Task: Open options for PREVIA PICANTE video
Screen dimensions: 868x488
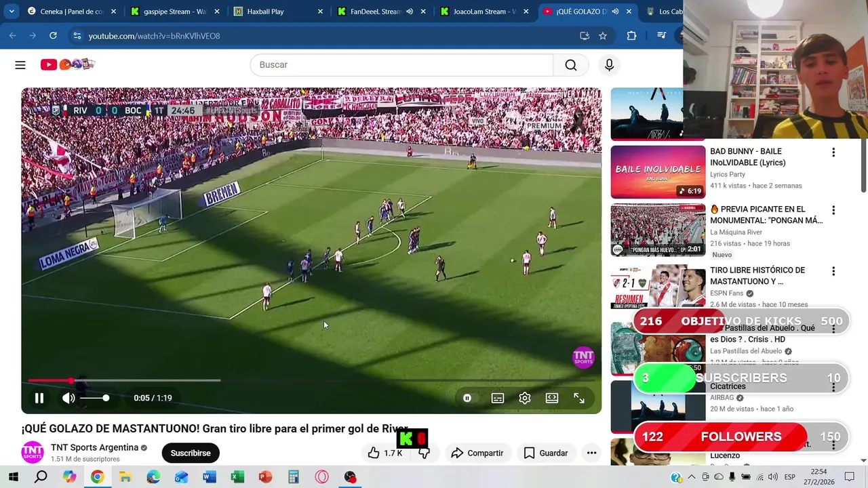Action: pos(833,211)
